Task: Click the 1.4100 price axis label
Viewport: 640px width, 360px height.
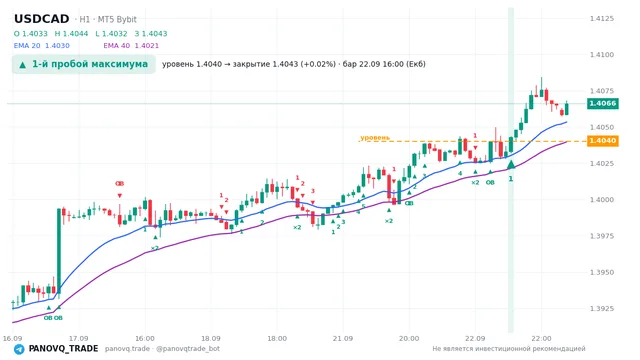Action: click(602, 55)
